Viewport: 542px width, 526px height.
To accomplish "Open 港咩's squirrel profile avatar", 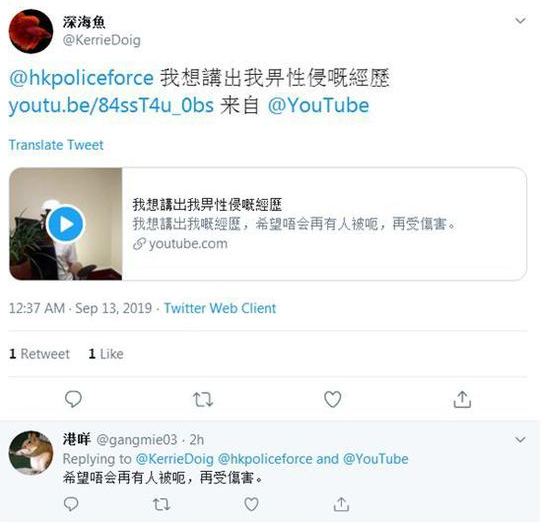I will 31,453.
